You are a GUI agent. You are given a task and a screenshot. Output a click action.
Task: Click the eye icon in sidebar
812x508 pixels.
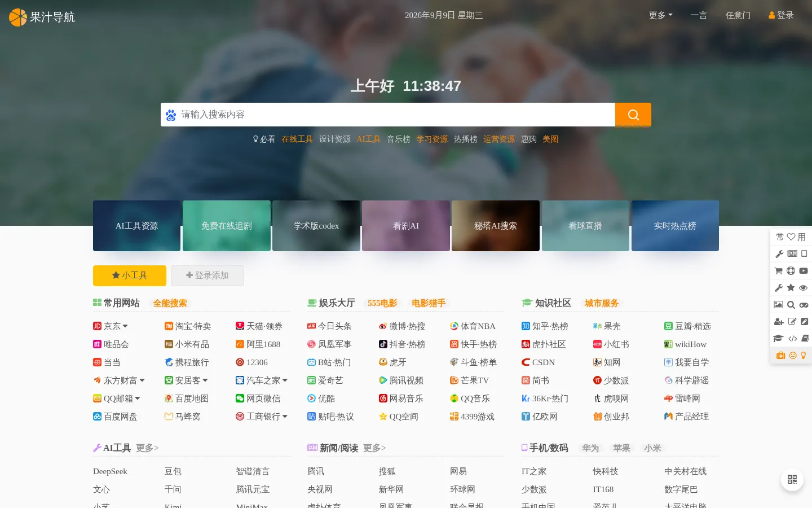pos(804,288)
